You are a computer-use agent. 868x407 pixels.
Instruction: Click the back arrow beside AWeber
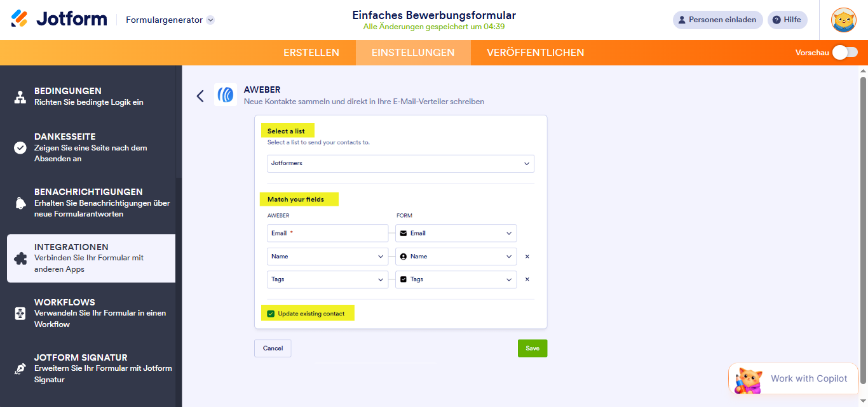click(x=200, y=95)
